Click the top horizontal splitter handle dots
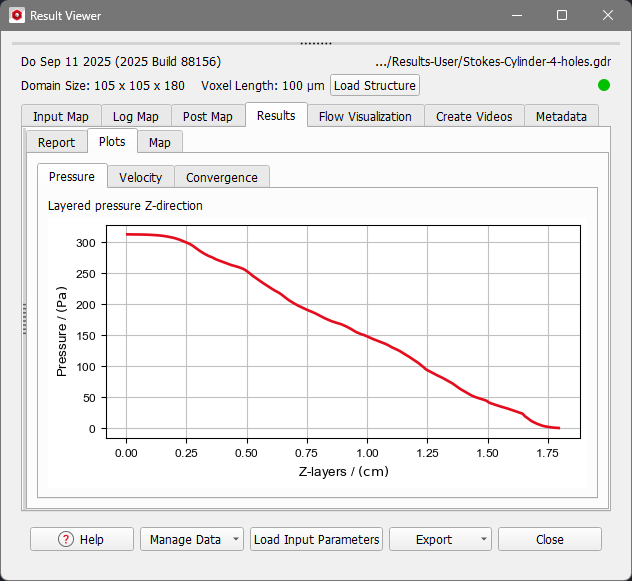Screen dimensions: 632x581 click(315, 43)
